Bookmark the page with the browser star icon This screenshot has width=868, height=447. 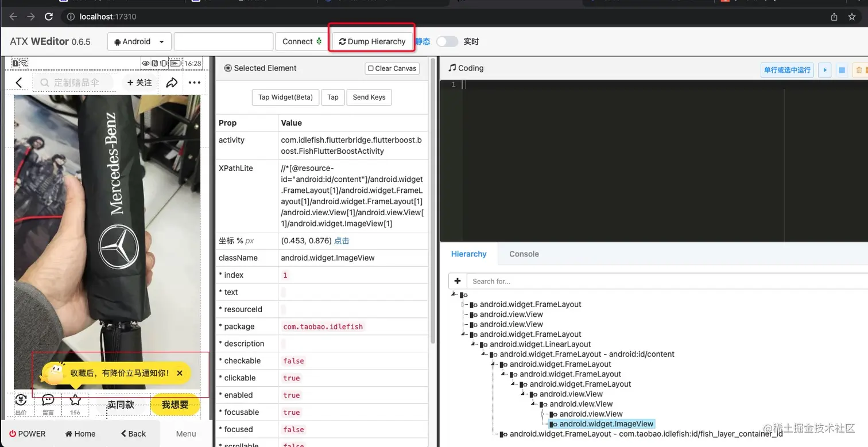click(x=852, y=17)
